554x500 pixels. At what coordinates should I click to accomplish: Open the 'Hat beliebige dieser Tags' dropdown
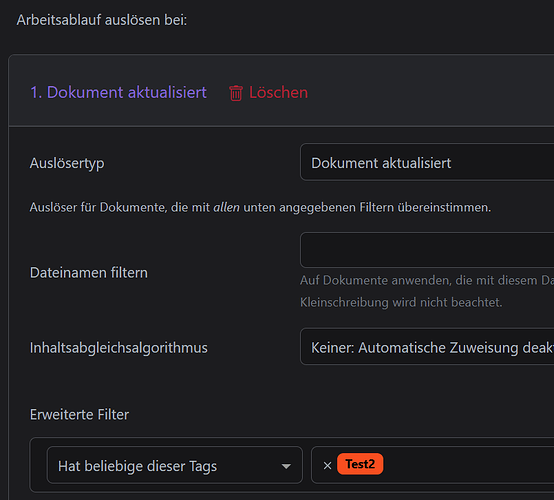click(x=175, y=465)
